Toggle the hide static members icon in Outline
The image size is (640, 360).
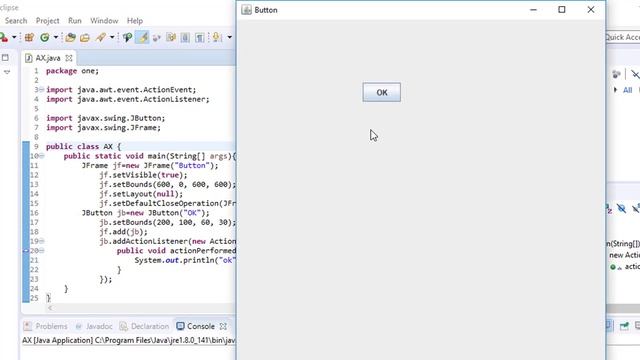coord(636,209)
